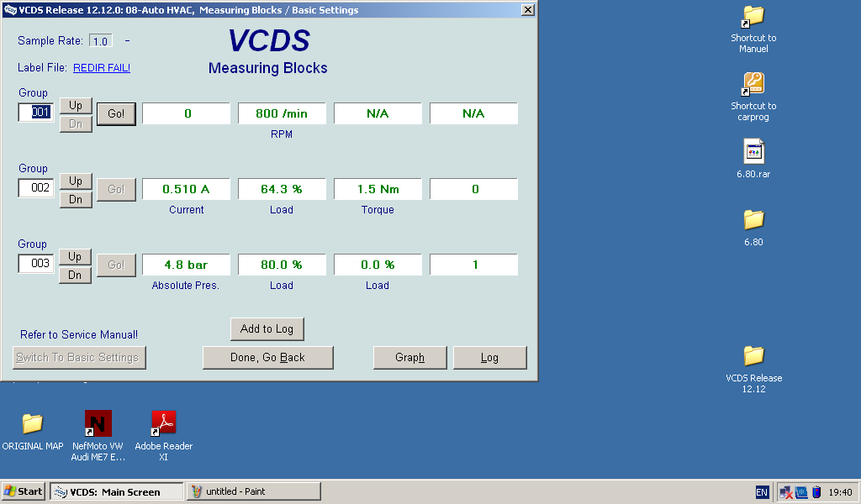Click the EN language indicator on the taskbar
This screenshot has height=504, width=861.
pos(762,491)
